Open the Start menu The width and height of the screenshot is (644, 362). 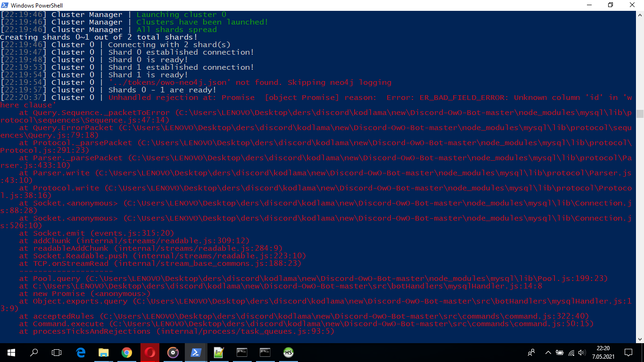[x=10, y=352]
